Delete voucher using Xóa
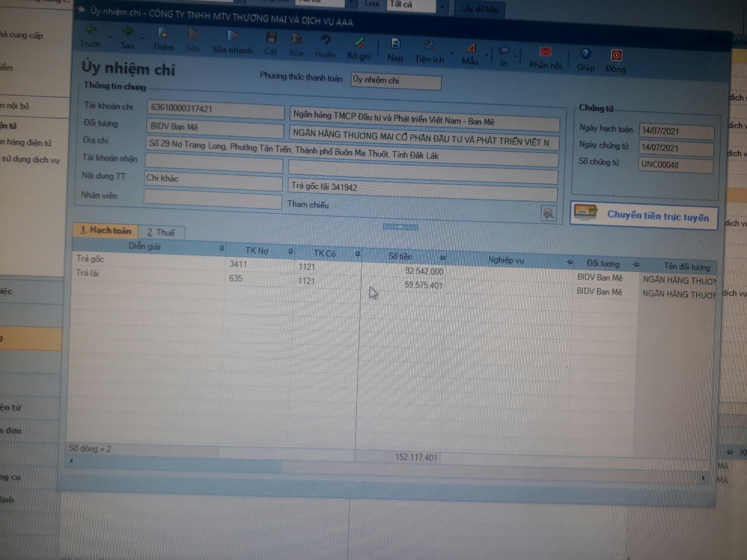The image size is (747, 560). 296,45
